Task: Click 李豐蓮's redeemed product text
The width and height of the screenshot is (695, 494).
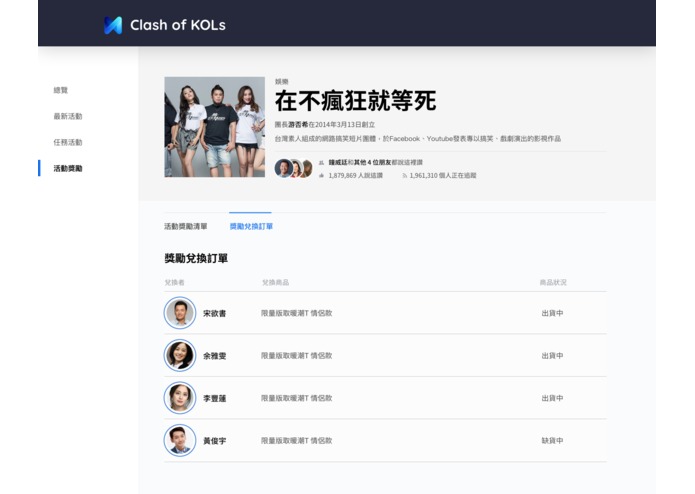Action: 297,398
